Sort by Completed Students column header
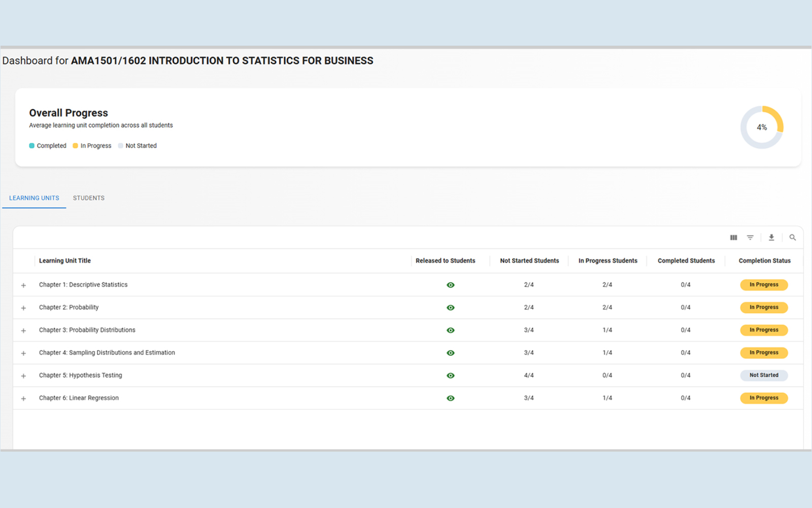Screen dimensions: 812x508 pyautogui.click(x=686, y=261)
